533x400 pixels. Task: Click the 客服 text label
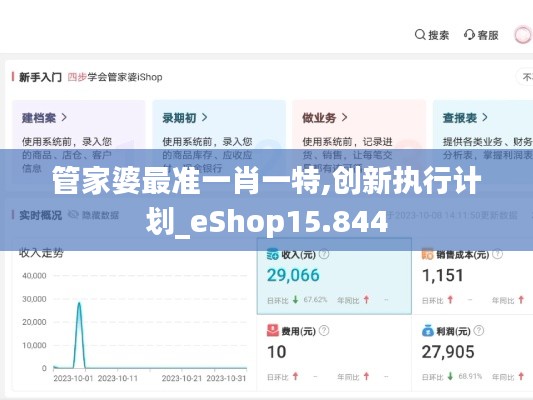[488, 35]
